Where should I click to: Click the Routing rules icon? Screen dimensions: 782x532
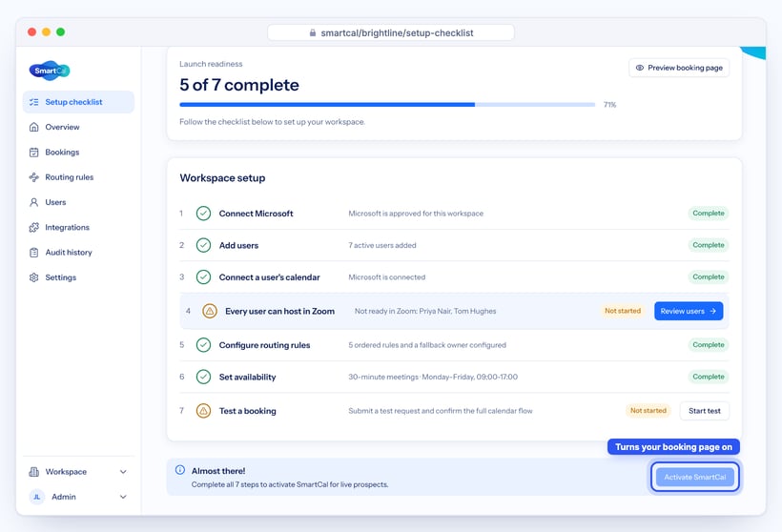34,177
